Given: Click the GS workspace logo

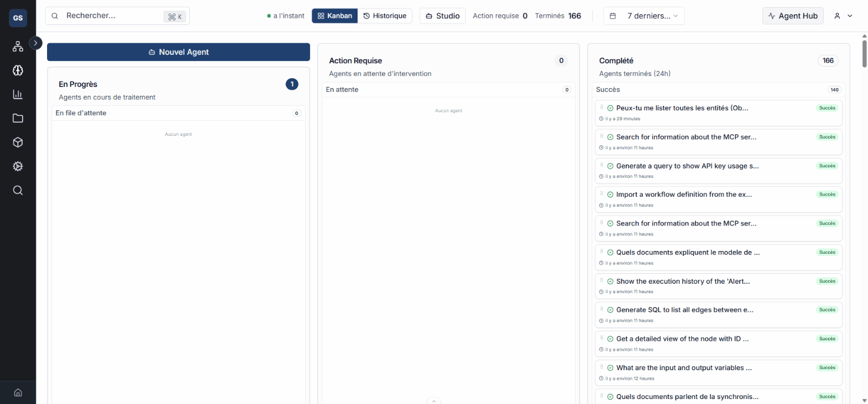Looking at the screenshot, I should coord(18,18).
